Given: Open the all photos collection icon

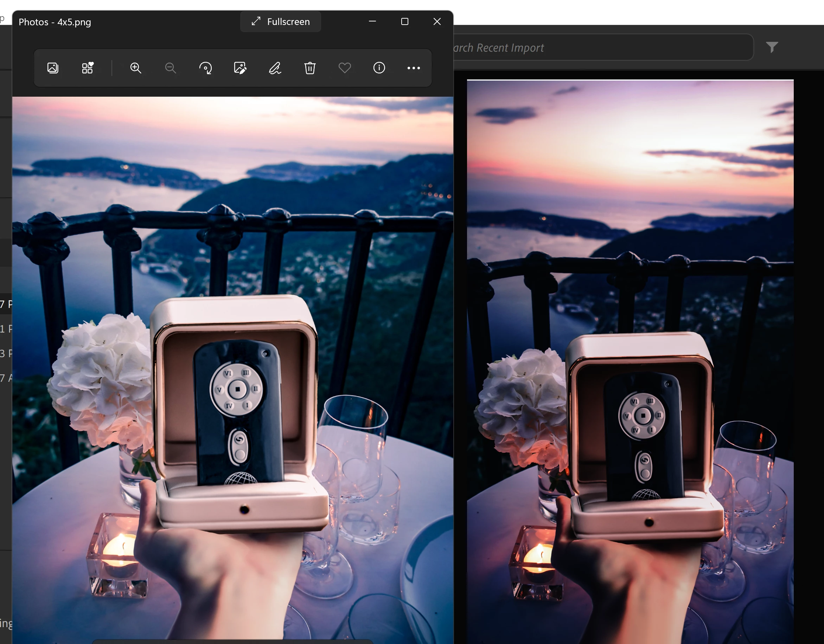Looking at the screenshot, I should point(88,68).
